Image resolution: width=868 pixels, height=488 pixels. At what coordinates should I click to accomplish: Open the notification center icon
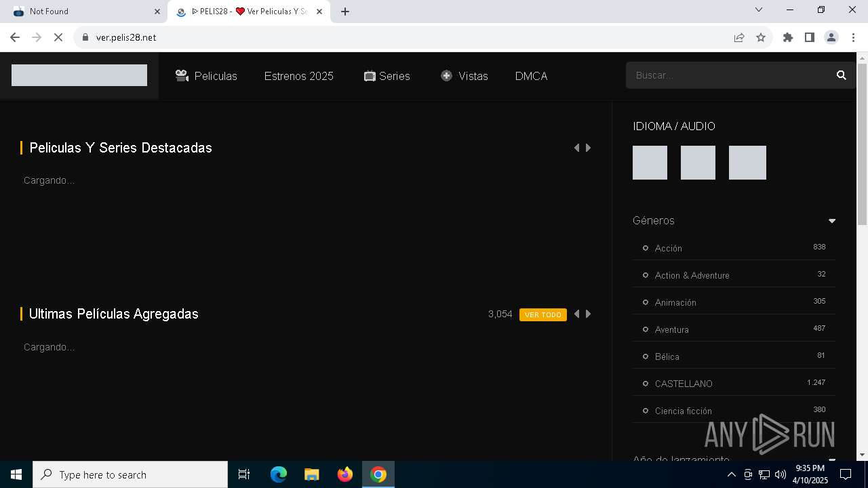tap(846, 474)
